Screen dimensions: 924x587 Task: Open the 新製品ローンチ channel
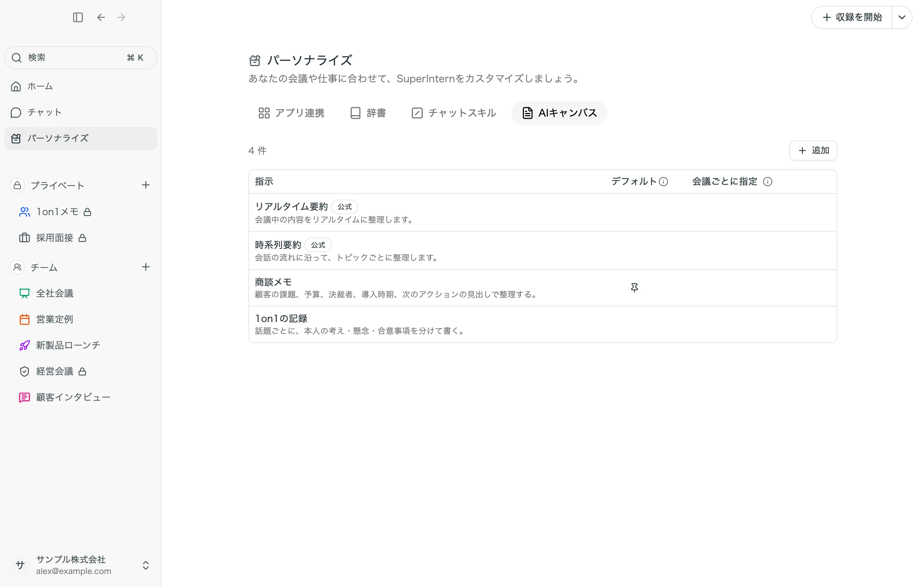[80, 345]
